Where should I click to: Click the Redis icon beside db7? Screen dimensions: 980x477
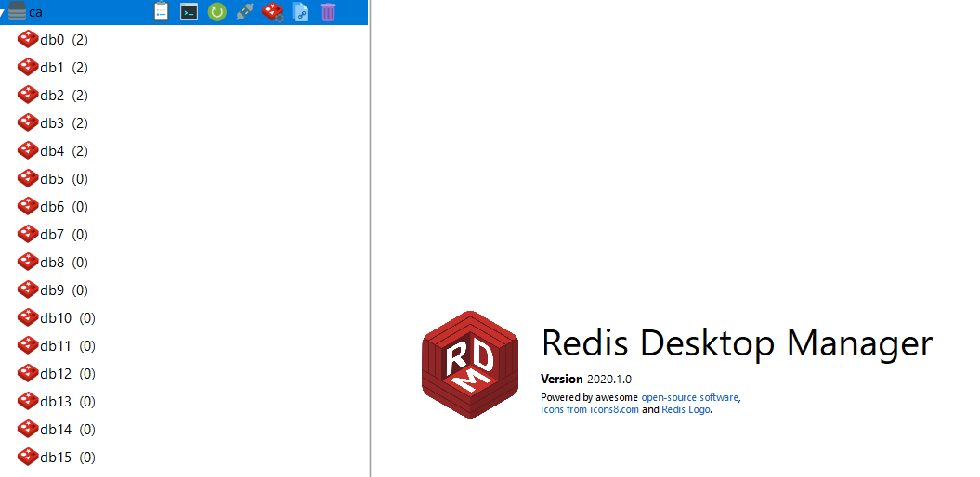click(x=28, y=234)
